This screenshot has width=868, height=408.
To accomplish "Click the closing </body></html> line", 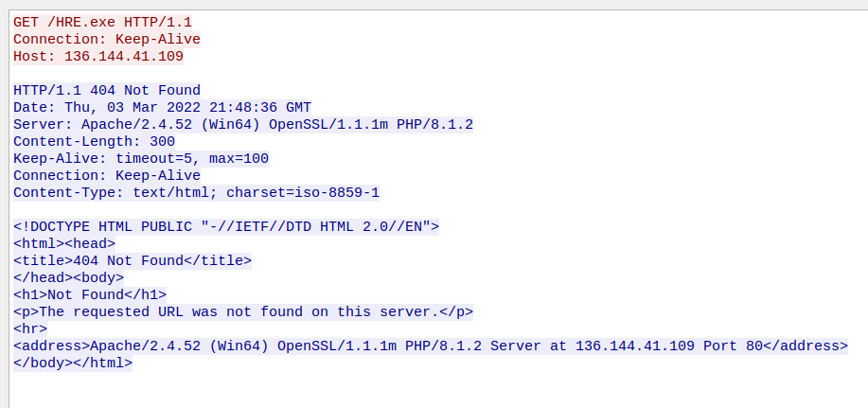I will pyautogui.click(x=72, y=363).
